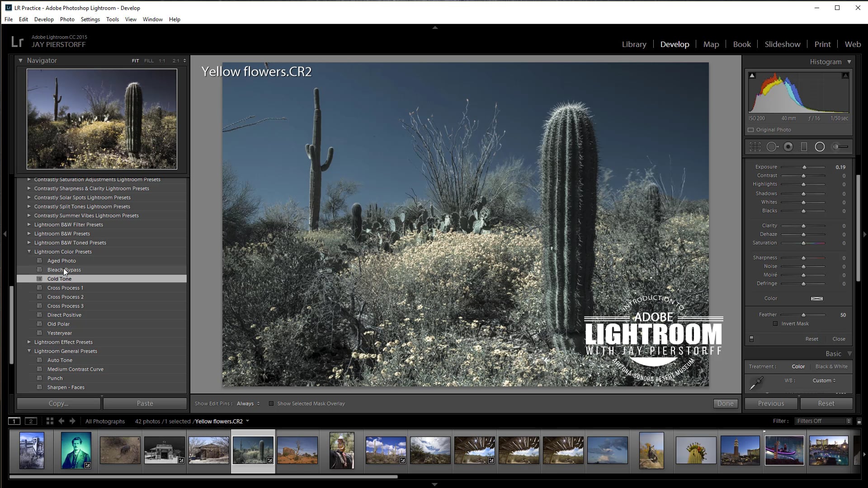868x488 pixels.
Task: Select the Adjustment Brush tool
Action: (x=840, y=146)
